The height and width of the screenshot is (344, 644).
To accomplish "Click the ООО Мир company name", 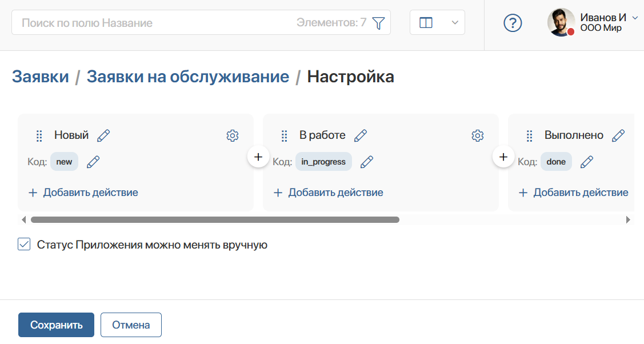I will click(x=601, y=28).
